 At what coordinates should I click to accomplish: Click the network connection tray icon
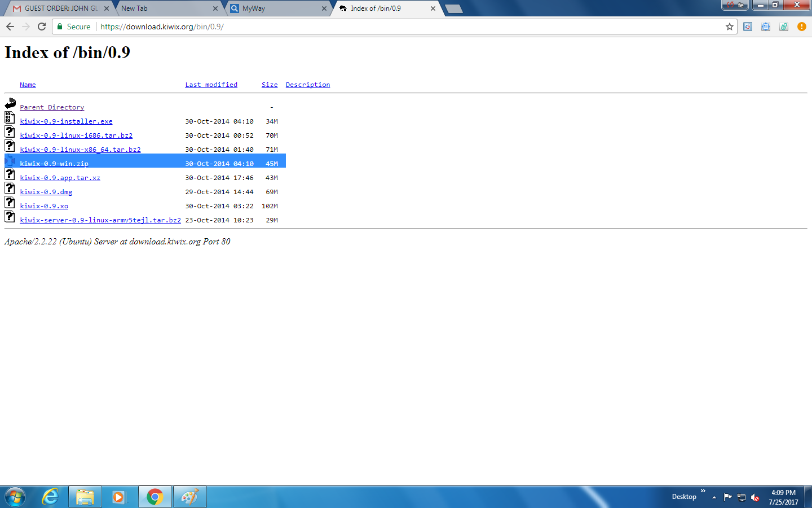click(742, 497)
